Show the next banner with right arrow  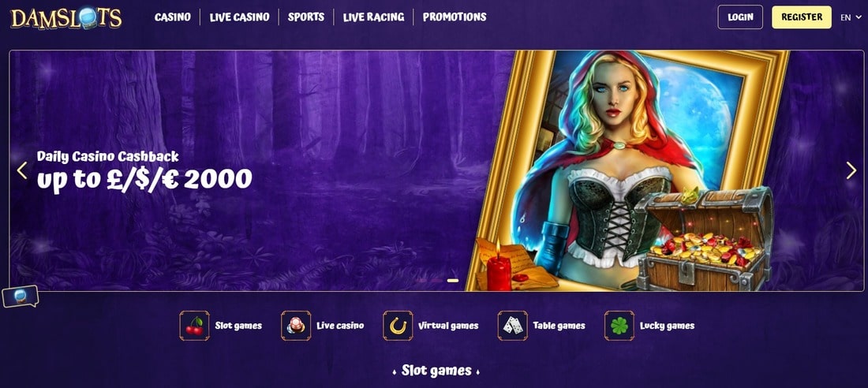[x=851, y=170]
